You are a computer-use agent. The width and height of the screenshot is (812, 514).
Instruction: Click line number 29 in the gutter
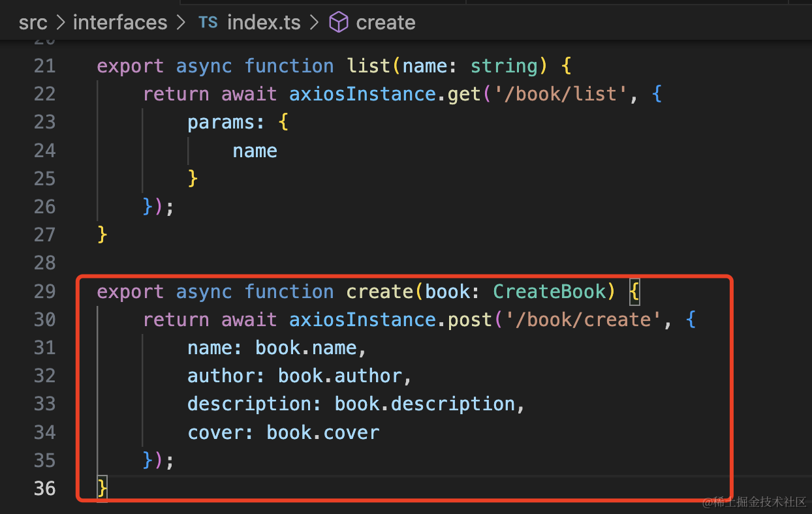coord(44,292)
